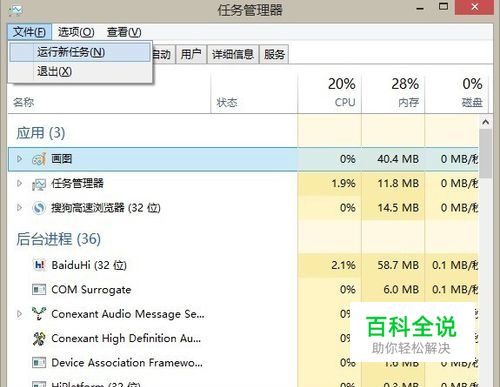Screen dimensions: 500x387
Task: Choose 运行新任务(N) from file menu
Action: point(80,52)
